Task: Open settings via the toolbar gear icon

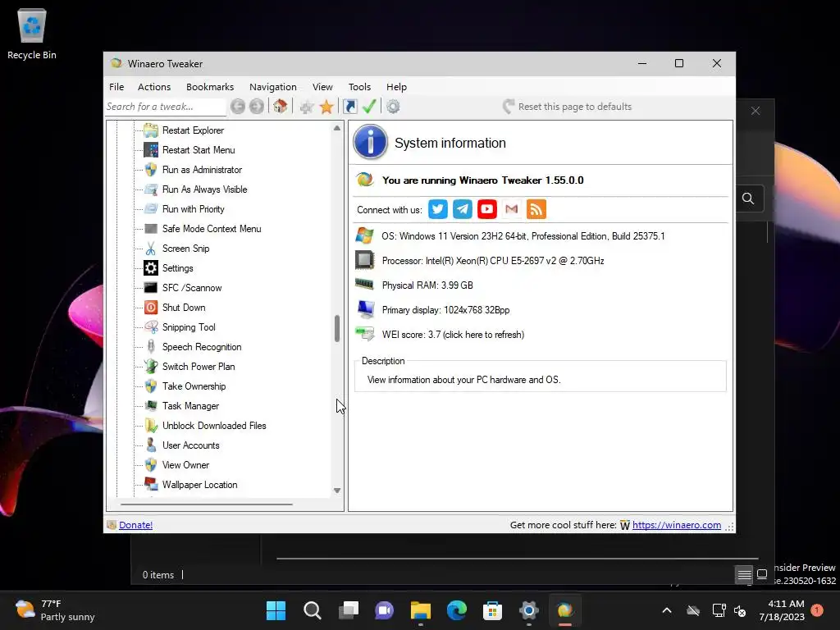Action: pyautogui.click(x=393, y=107)
